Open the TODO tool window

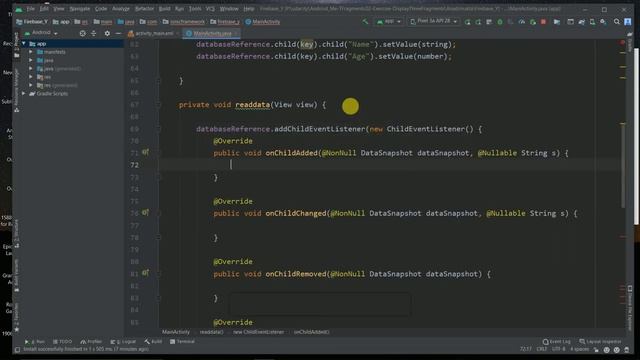62,342
